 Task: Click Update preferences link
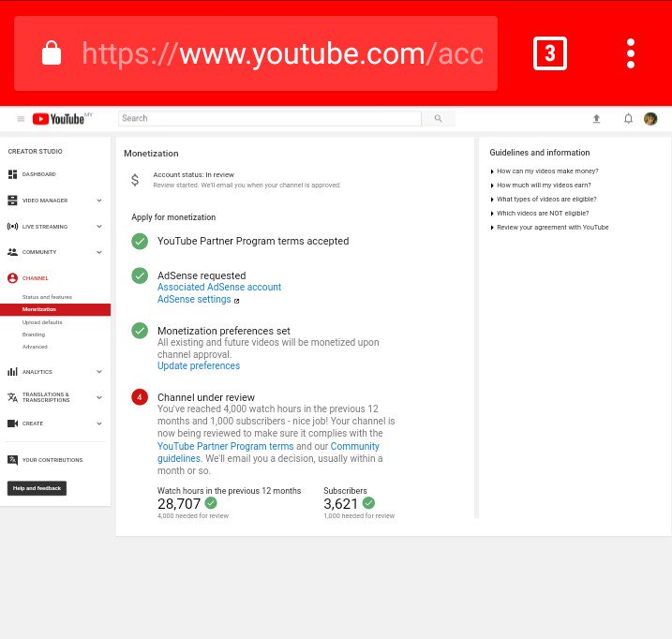pyautogui.click(x=199, y=365)
